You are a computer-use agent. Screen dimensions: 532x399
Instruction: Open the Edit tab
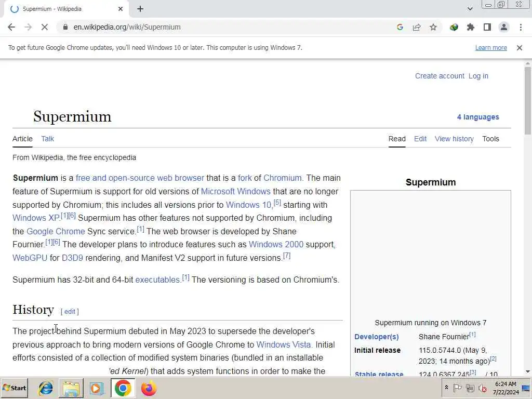(x=420, y=139)
